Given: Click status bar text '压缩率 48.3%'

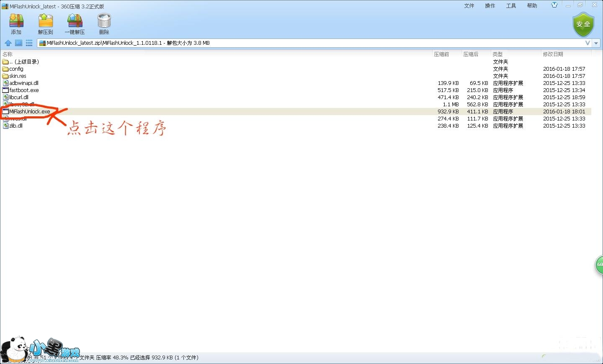Looking at the screenshot, I should [x=112, y=358].
